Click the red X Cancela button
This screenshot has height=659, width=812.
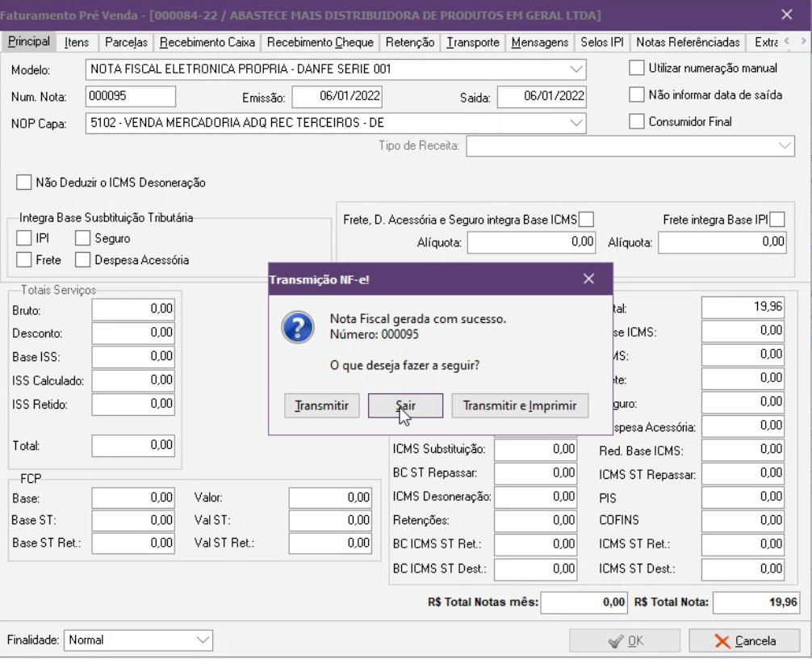pos(744,640)
